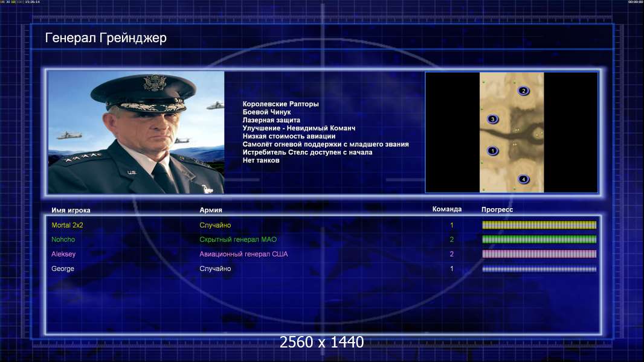Click Nohcho green progress bar
Image resolution: width=644 pixels, height=362 pixels.
(x=539, y=240)
